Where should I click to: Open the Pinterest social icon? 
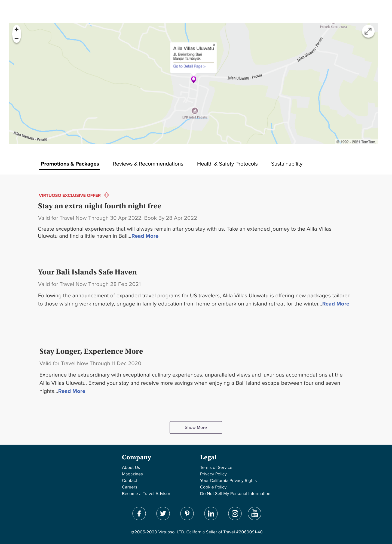coord(187,514)
